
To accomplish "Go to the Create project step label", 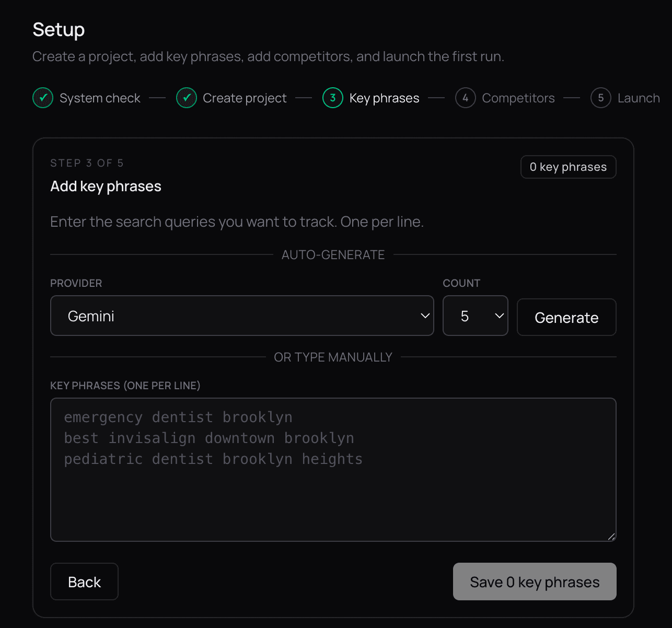I will (245, 98).
